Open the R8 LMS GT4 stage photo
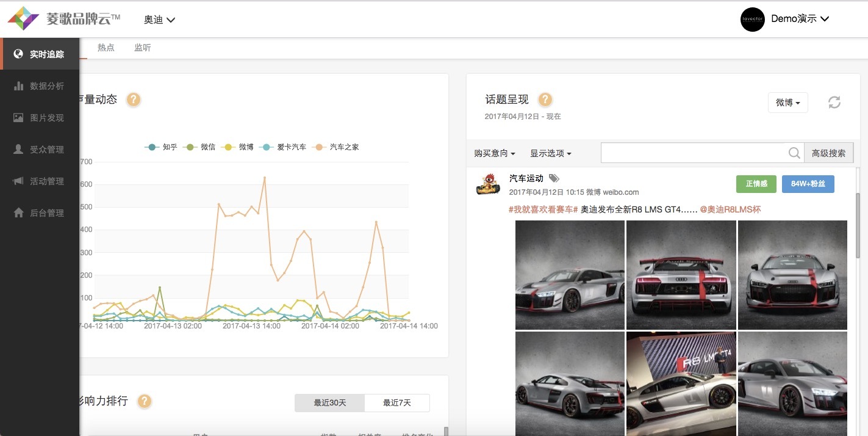Screen dimensions: 868x436 click(x=681, y=383)
